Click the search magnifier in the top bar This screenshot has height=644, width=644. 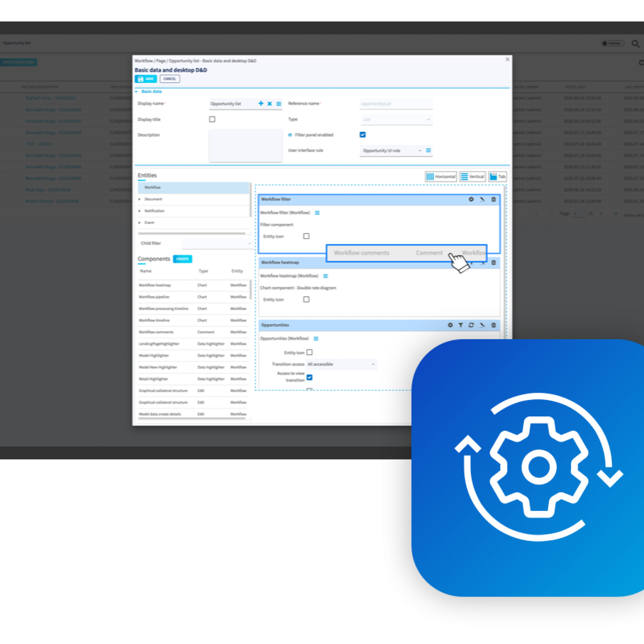tap(635, 44)
